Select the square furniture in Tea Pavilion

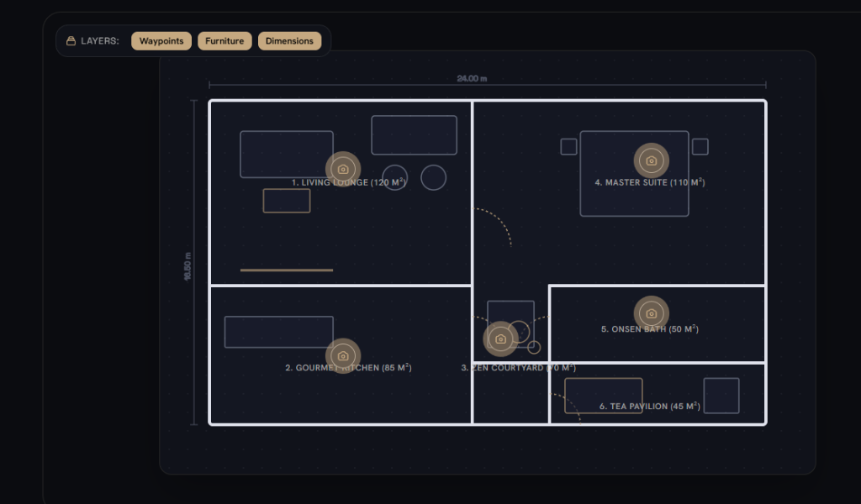pos(721,396)
